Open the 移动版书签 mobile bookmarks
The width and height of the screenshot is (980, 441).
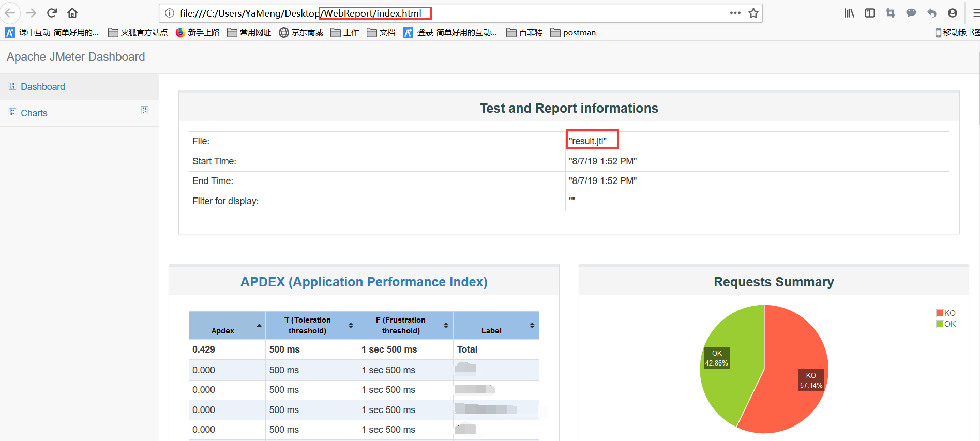click(x=957, y=33)
